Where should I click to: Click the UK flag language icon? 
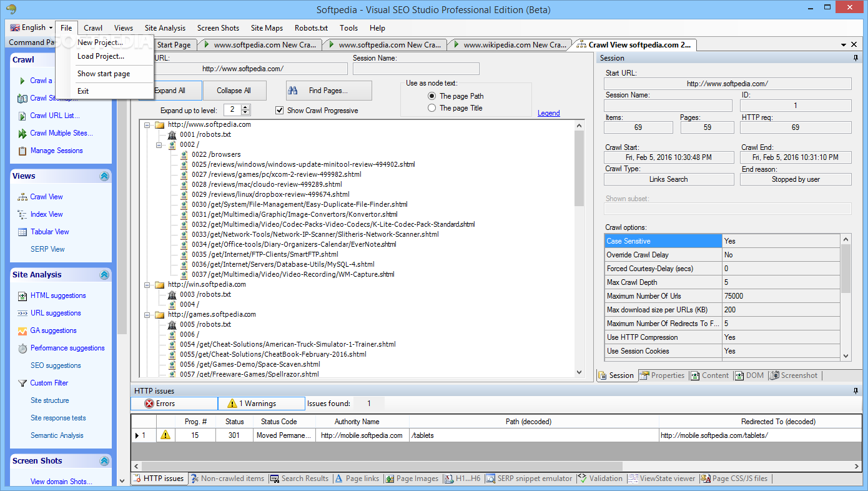point(15,27)
